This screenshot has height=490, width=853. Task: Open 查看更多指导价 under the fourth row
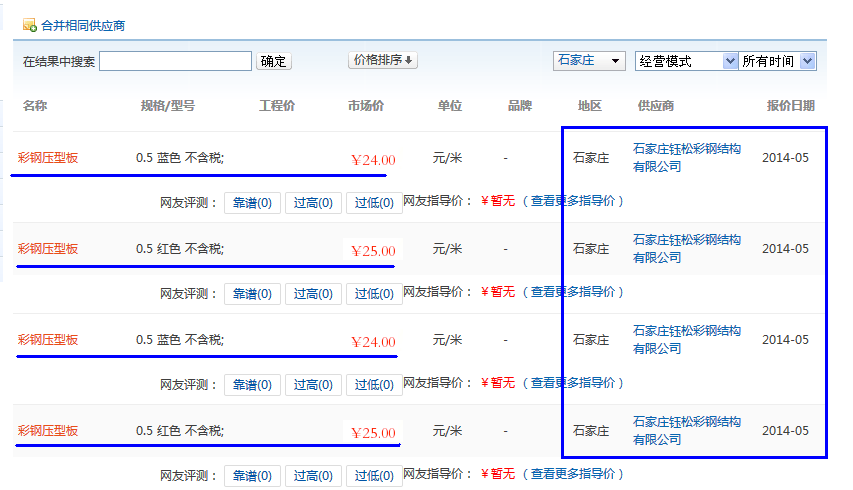573,473
